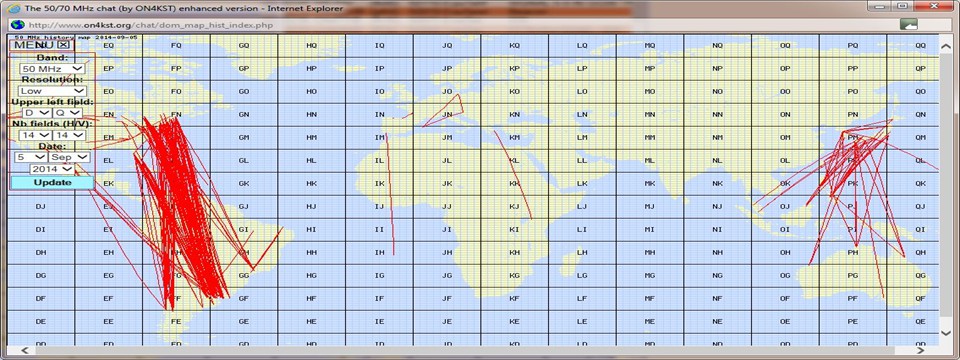The image size is (960, 360).
Task: Open the upper left field D dropdown
Action: (x=36, y=113)
